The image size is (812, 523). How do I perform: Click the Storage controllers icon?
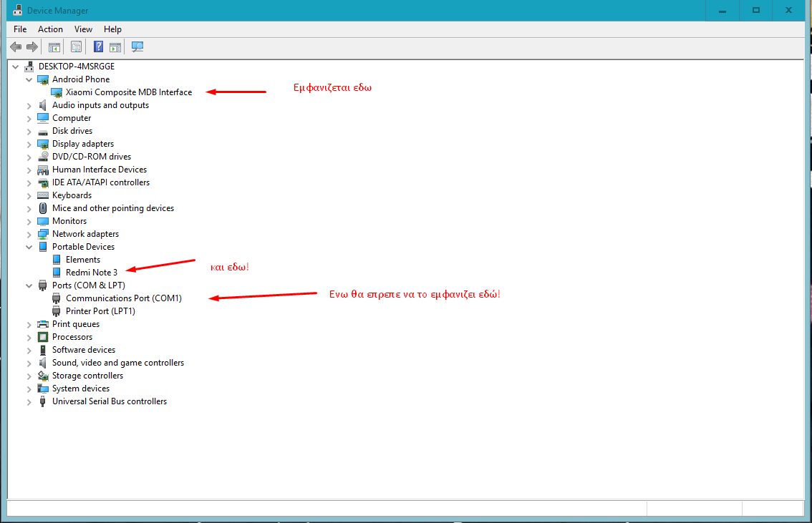pyautogui.click(x=43, y=376)
